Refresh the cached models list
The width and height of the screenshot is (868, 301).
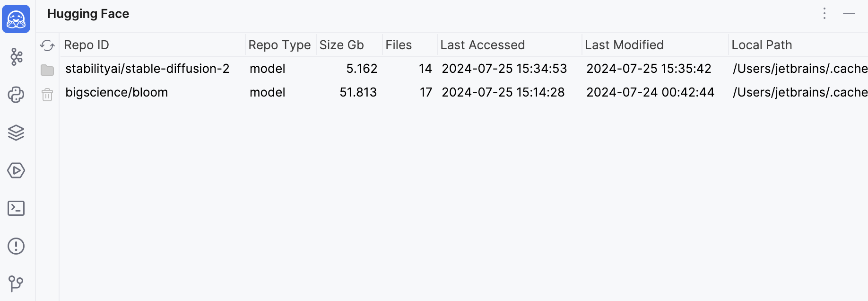pyautogui.click(x=47, y=45)
